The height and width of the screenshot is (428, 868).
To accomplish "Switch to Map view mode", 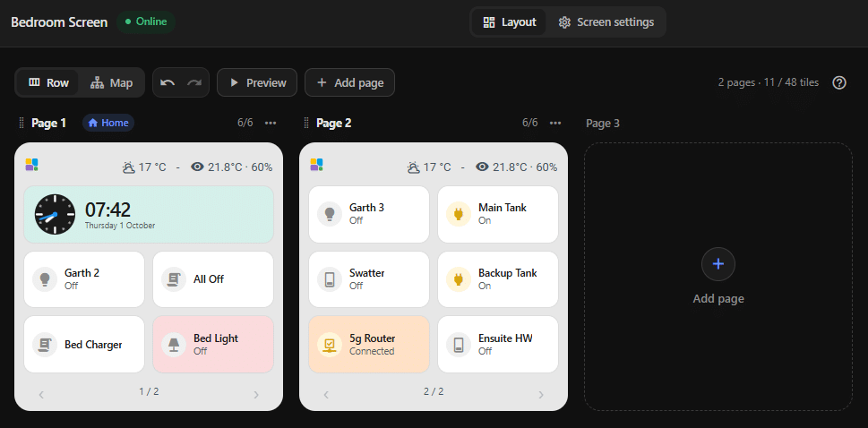I will coord(112,82).
